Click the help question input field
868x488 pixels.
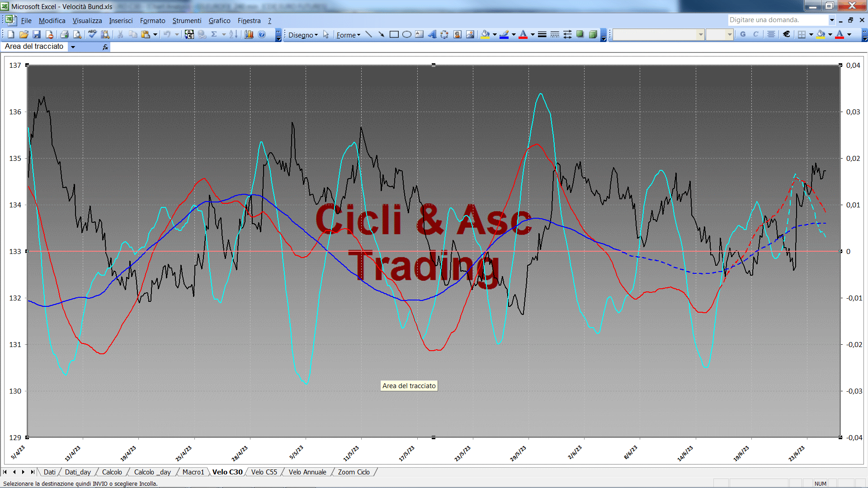[778, 20]
